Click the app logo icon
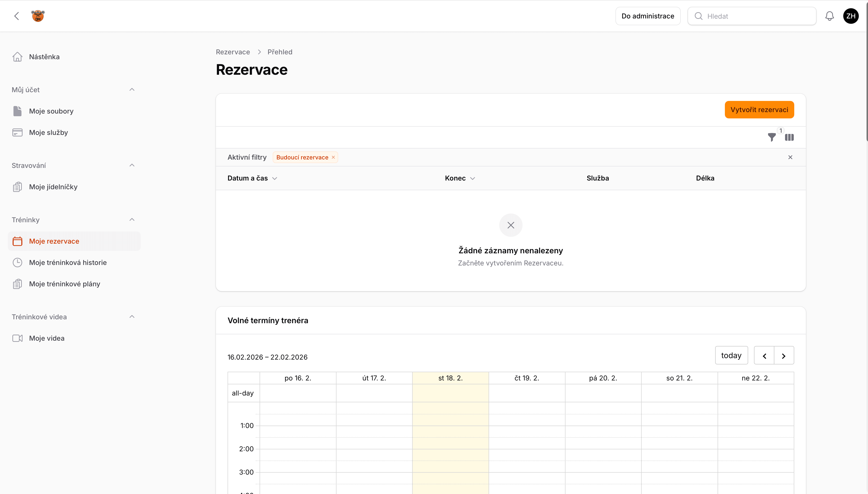868x494 pixels. point(38,16)
